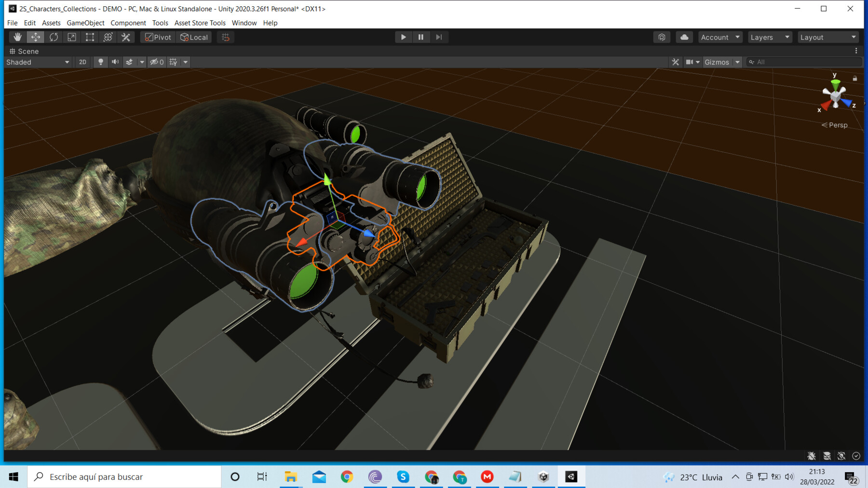Click Pause button
The width and height of the screenshot is (868, 488).
421,37
